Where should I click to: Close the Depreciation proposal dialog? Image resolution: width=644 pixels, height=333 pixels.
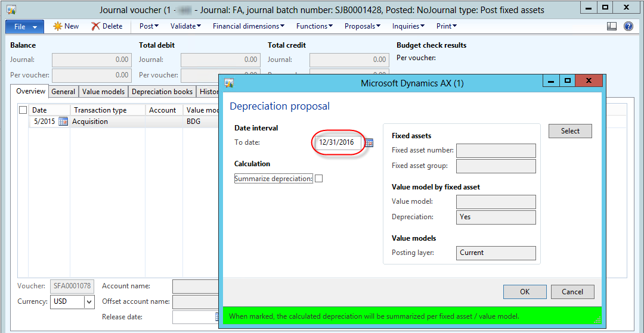click(x=589, y=81)
